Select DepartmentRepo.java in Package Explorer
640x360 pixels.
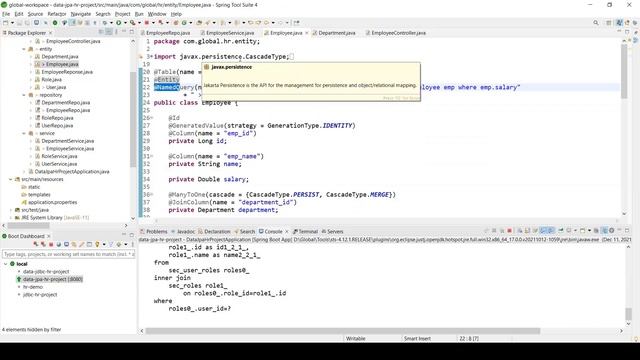tap(66, 102)
